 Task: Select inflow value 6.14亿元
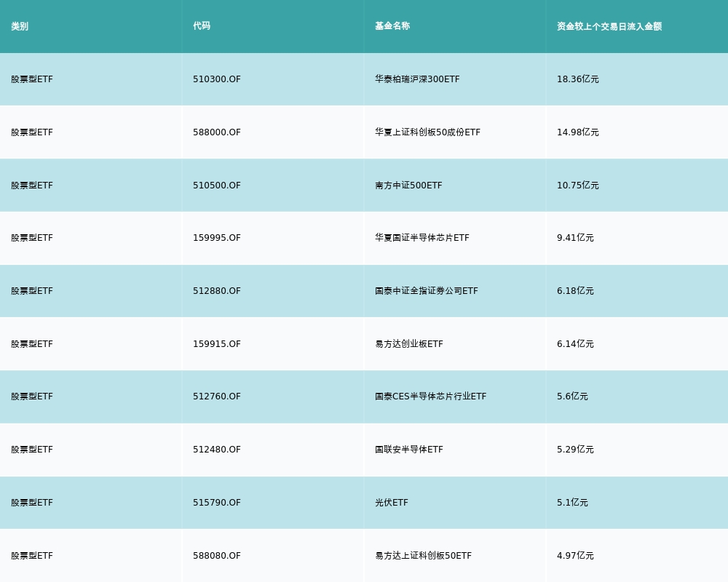[x=575, y=344]
